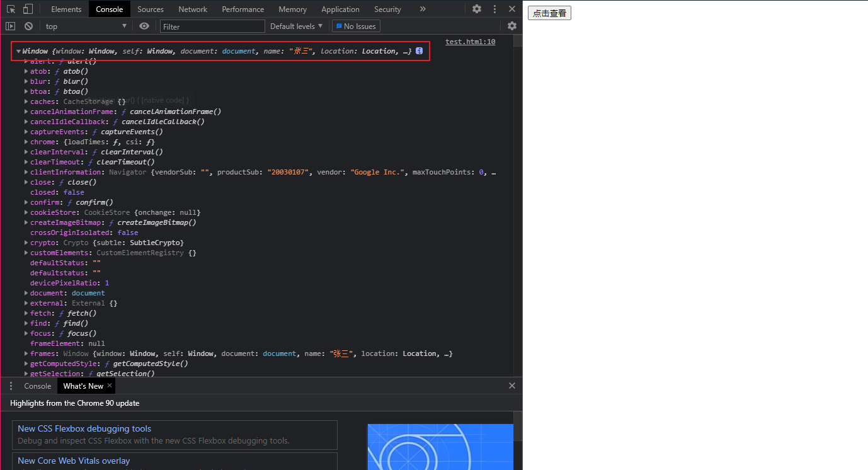The image size is (868, 470).
Task: Expand cancelIdleCallback property
Action: 26,122
